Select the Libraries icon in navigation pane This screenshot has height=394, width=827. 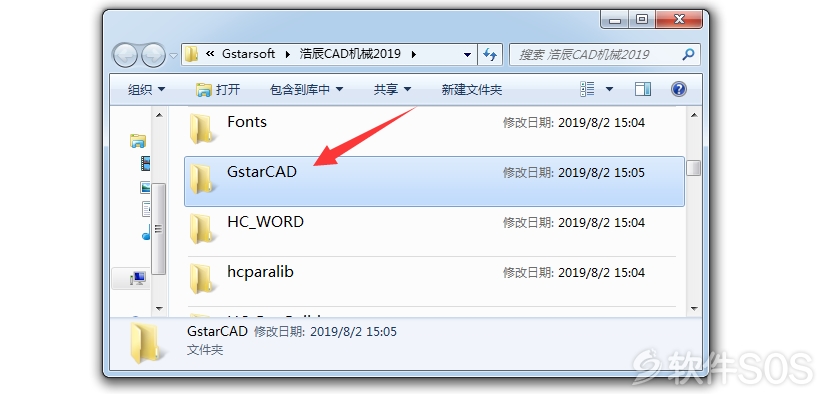(138, 140)
